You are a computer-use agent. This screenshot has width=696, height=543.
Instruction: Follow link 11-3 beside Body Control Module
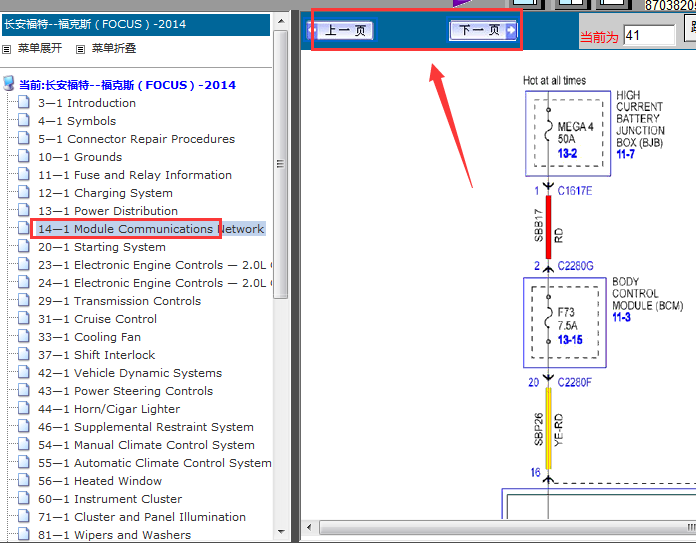coord(621,317)
